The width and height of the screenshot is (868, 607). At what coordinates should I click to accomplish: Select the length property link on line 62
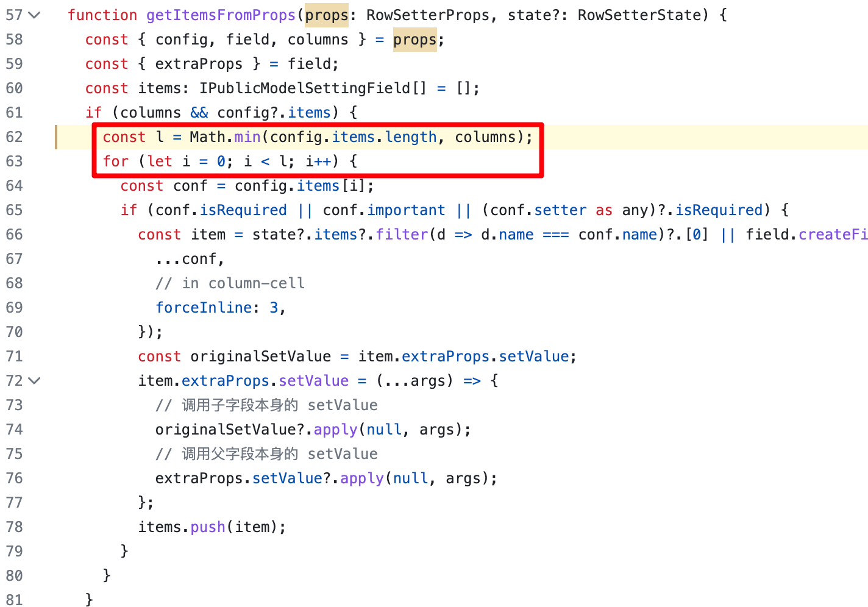(410, 137)
